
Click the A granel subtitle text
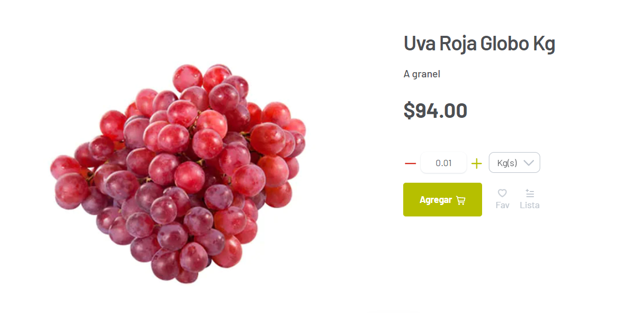coord(422,74)
